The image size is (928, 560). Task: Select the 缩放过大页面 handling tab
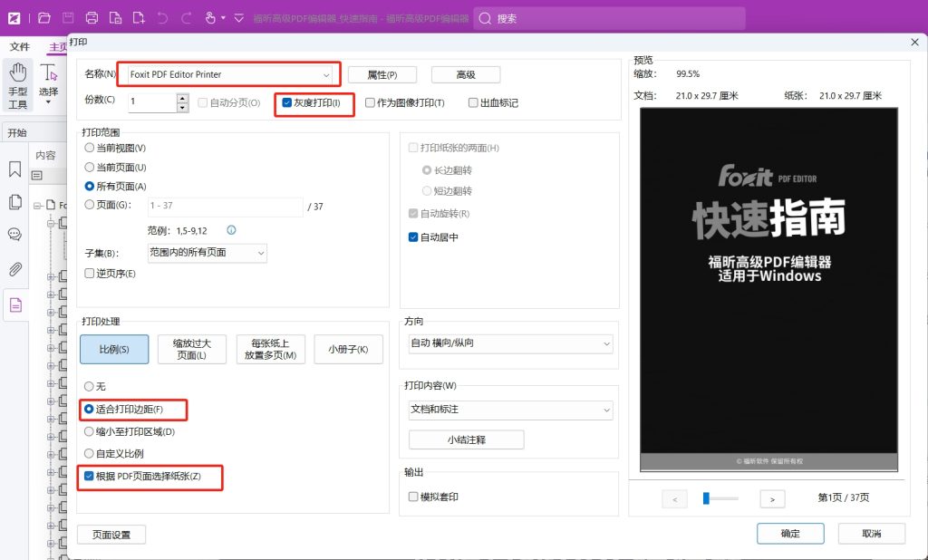click(192, 349)
